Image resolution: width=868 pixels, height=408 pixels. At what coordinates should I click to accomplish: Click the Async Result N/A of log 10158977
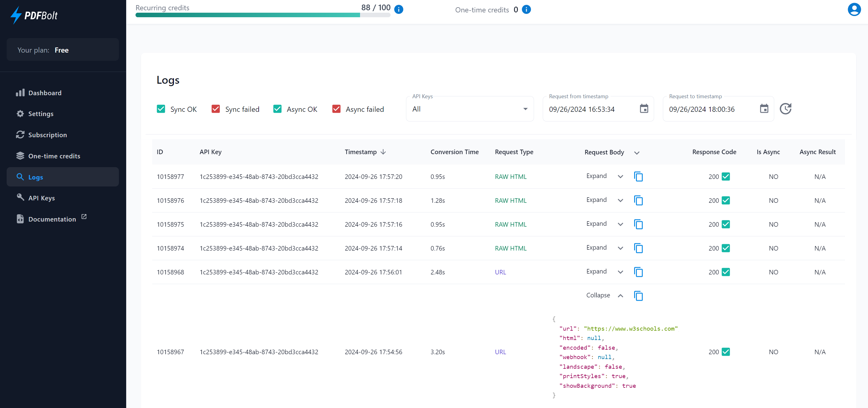pyautogui.click(x=820, y=176)
